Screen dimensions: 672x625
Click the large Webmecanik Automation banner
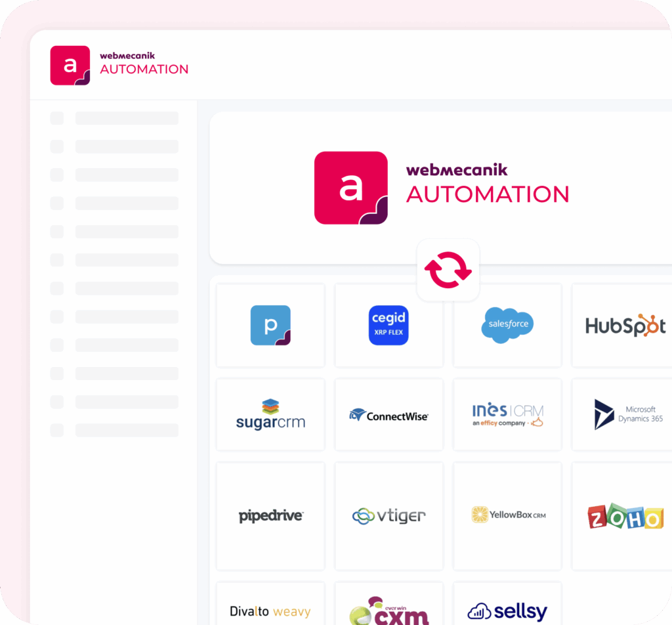click(x=442, y=188)
